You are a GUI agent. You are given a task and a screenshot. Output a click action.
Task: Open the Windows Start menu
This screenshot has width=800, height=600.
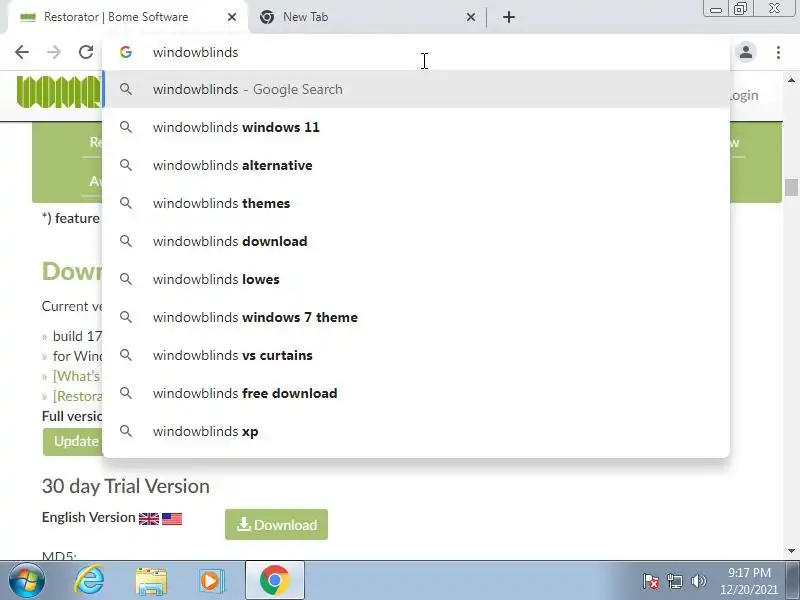coord(26,581)
